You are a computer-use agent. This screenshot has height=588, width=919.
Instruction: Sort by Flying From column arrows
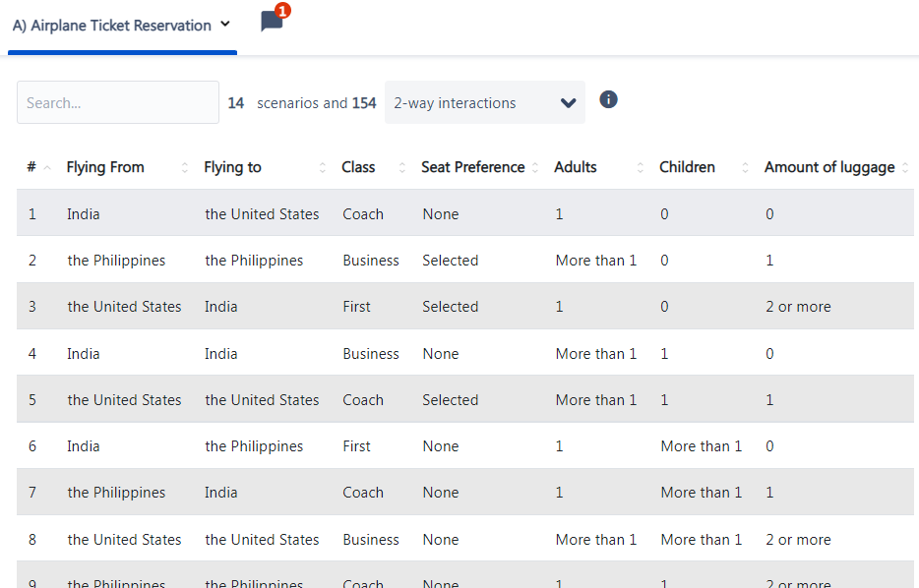(185, 167)
